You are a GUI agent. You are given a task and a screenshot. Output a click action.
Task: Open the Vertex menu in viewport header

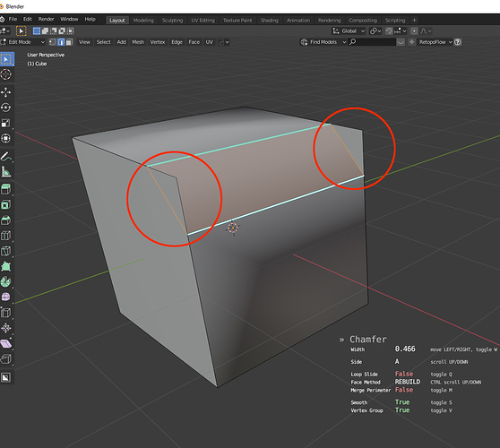(x=158, y=42)
